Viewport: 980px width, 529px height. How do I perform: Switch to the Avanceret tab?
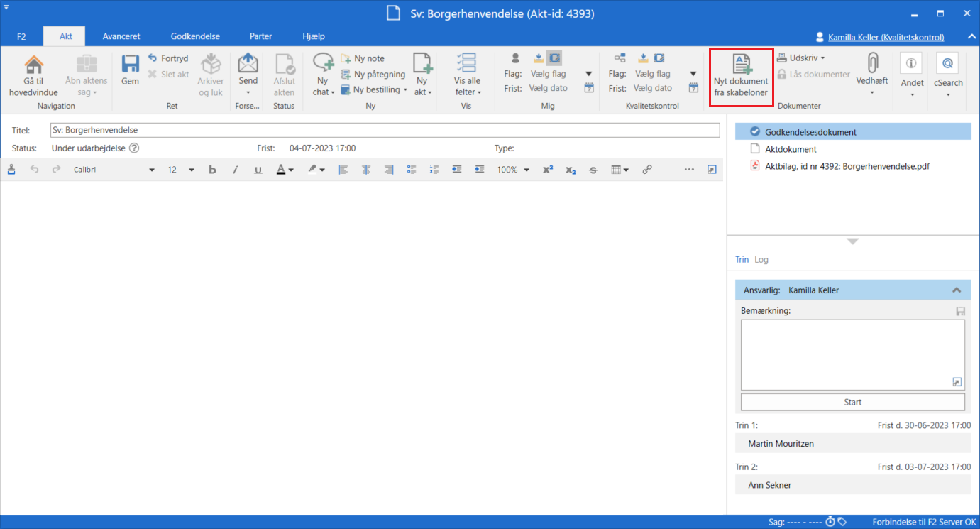coord(121,36)
